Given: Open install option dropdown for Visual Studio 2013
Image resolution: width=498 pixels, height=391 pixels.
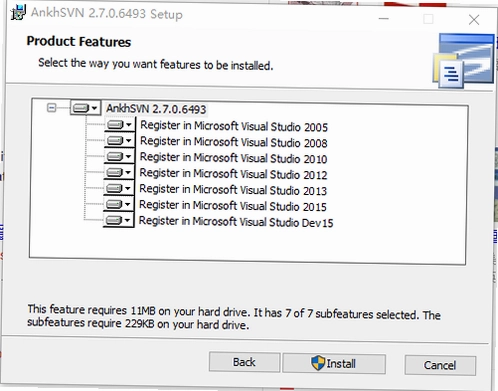Looking at the screenshot, I should point(119,188).
